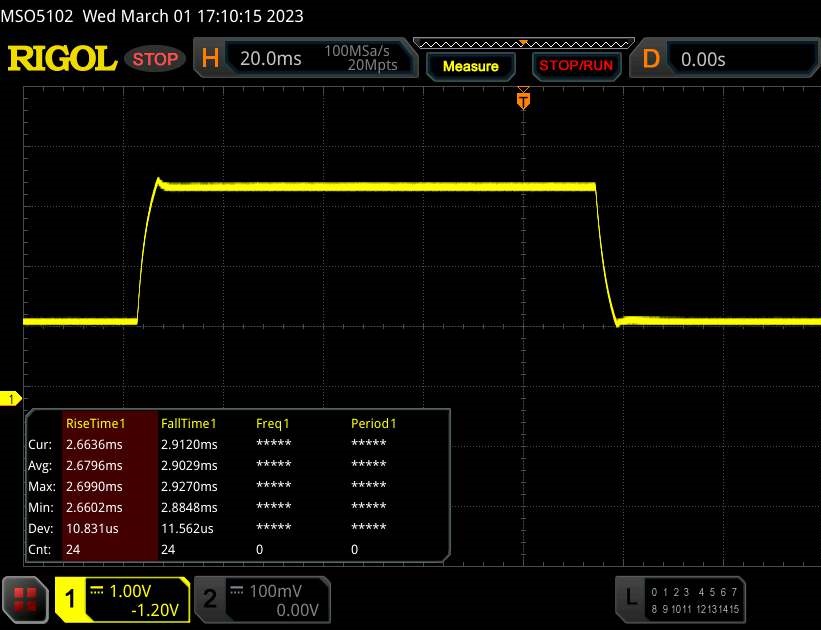Image resolution: width=821 pixels, height=630 pixels.
Task: Click the RiseTime1 current value 2.6636ms
Action: click(94, 444)
